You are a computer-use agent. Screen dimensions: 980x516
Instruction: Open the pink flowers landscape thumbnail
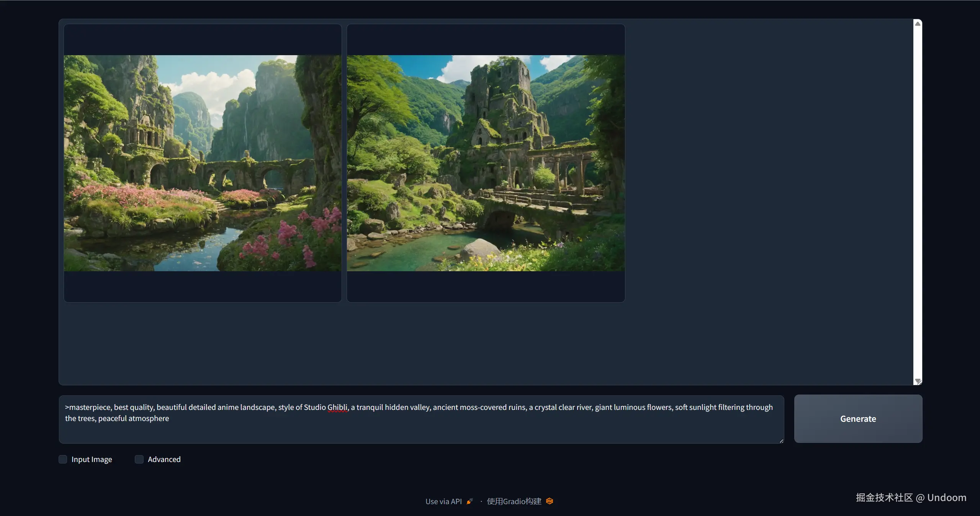click(202, 163)
